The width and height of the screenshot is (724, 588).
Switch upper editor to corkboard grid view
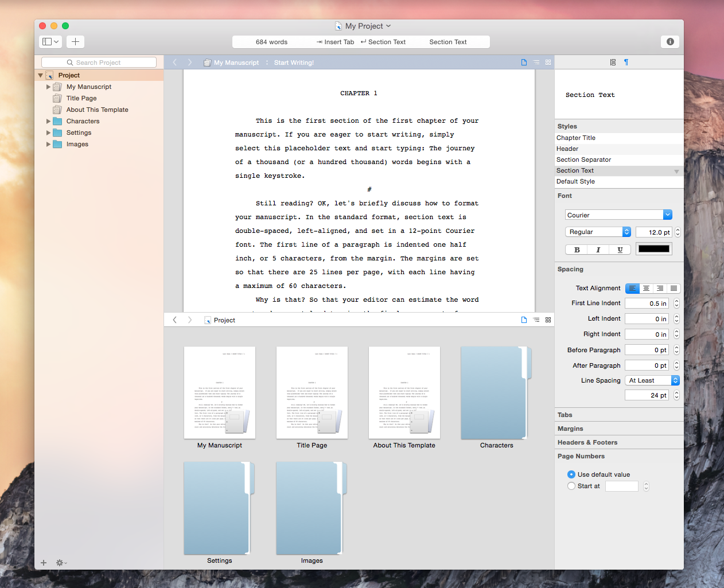(x=548, y=63)
